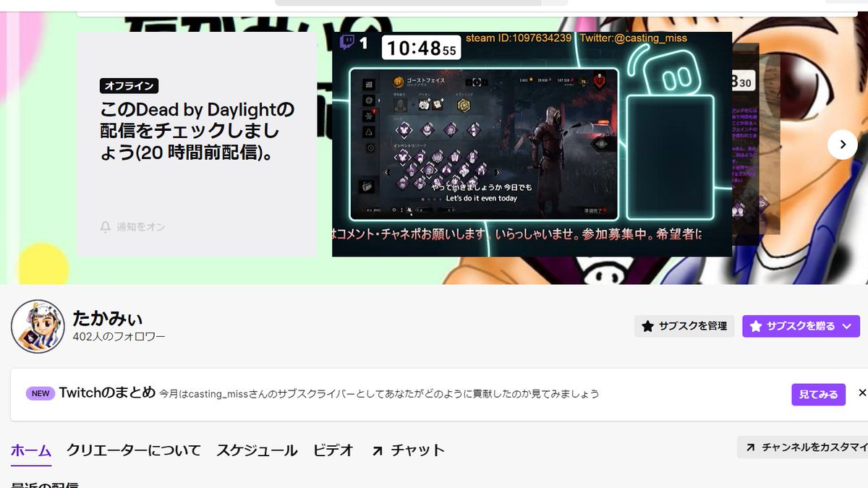The height and width of the screenshot is (488, 868).
Task: Open the スケジュール tab
Action: pos(257,449)
